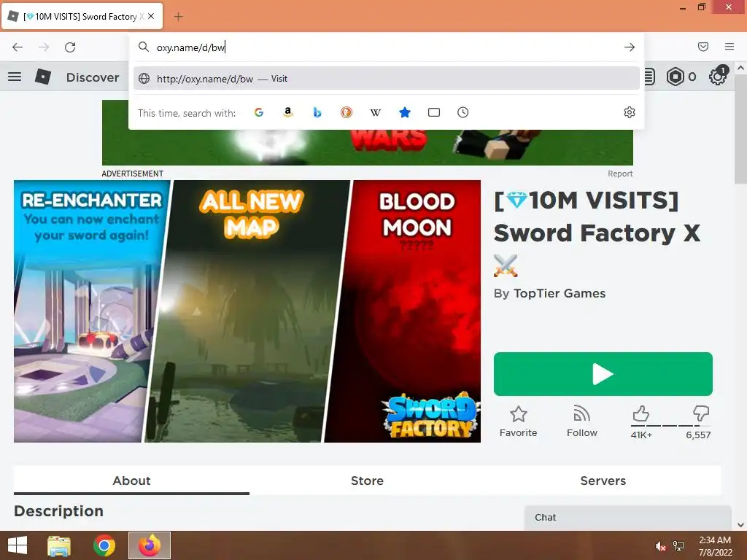Screen dimensions: 747x560
Task: Dislike the game with thumbs down
Action: coord(701,413)
